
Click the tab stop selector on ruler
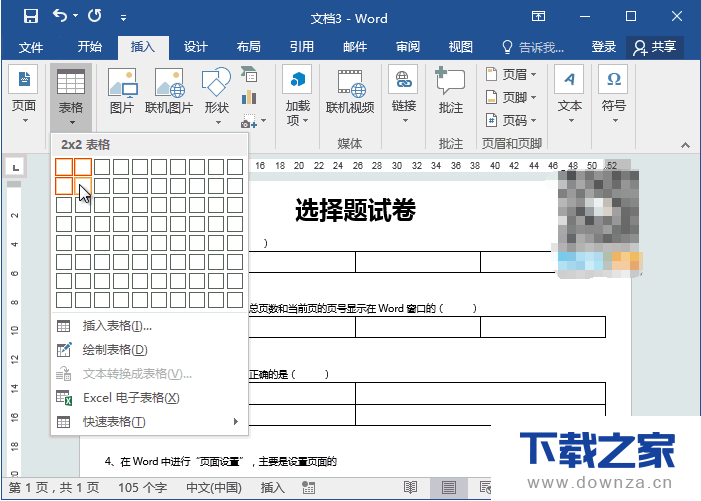(x=16, y=168)
